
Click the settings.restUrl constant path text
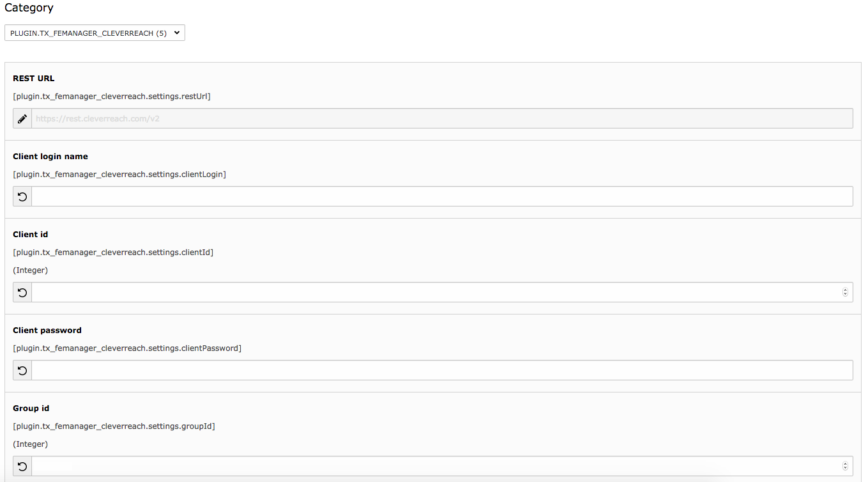[x=112, y=97]
